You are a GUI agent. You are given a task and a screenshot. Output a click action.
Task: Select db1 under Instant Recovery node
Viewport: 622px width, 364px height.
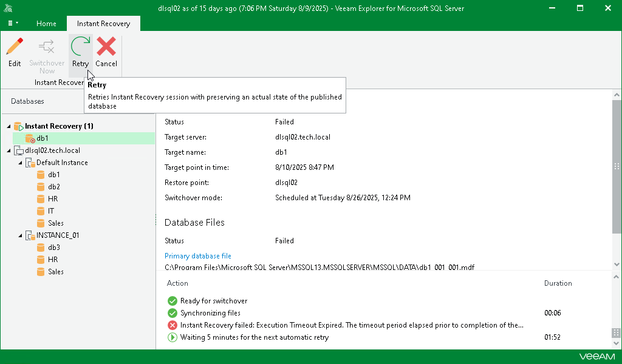42,138
